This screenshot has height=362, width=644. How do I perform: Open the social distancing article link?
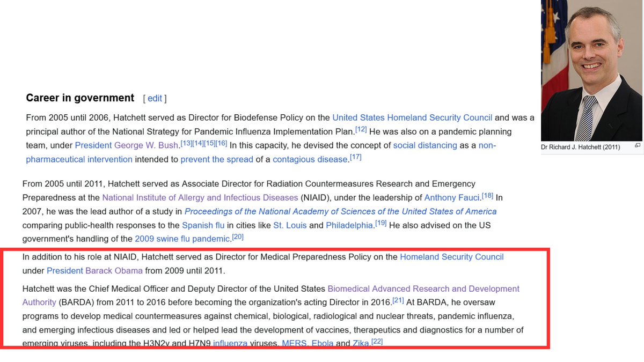click(425, 145)
